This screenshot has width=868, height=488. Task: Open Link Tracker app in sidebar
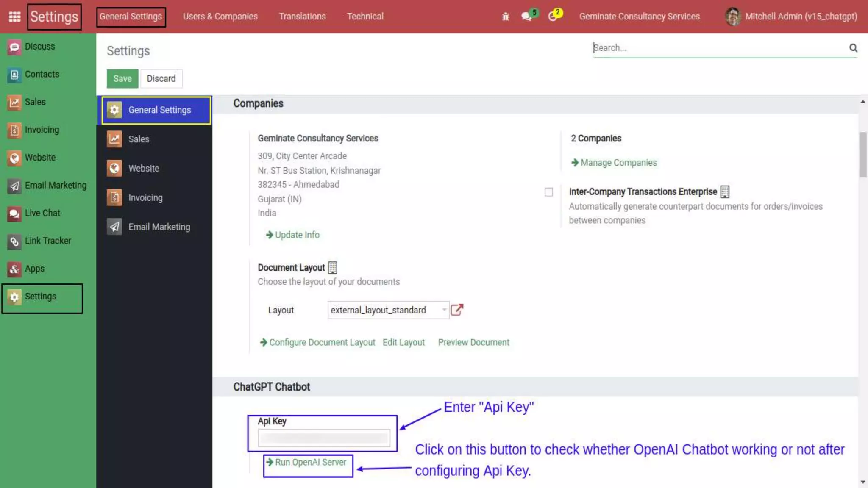[47, 241]
